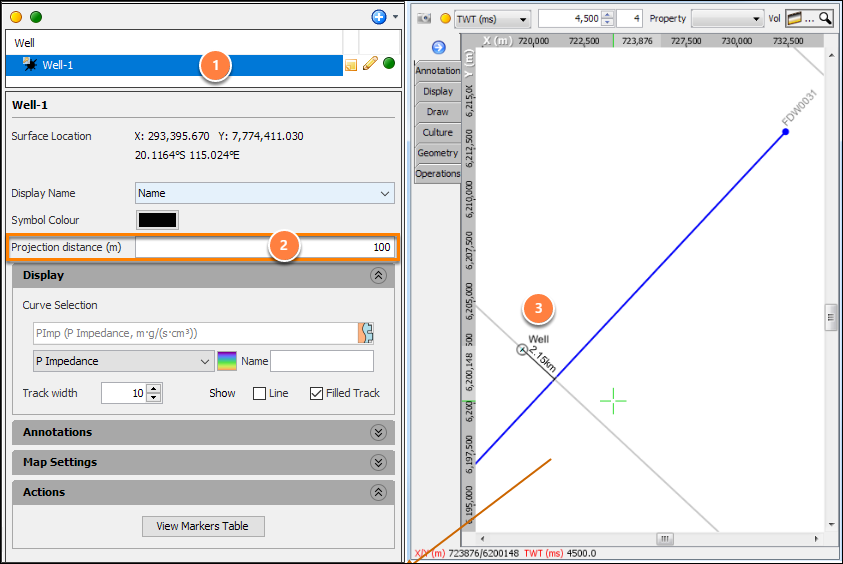The height and width of the screenshot is (564, 843).
Task: Decrease Track width with the down arrow
Action: tap(154, 398)
